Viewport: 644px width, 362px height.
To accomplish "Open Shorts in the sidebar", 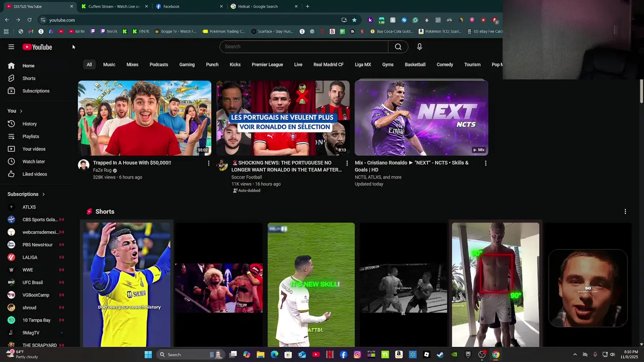I will point(37,78).
